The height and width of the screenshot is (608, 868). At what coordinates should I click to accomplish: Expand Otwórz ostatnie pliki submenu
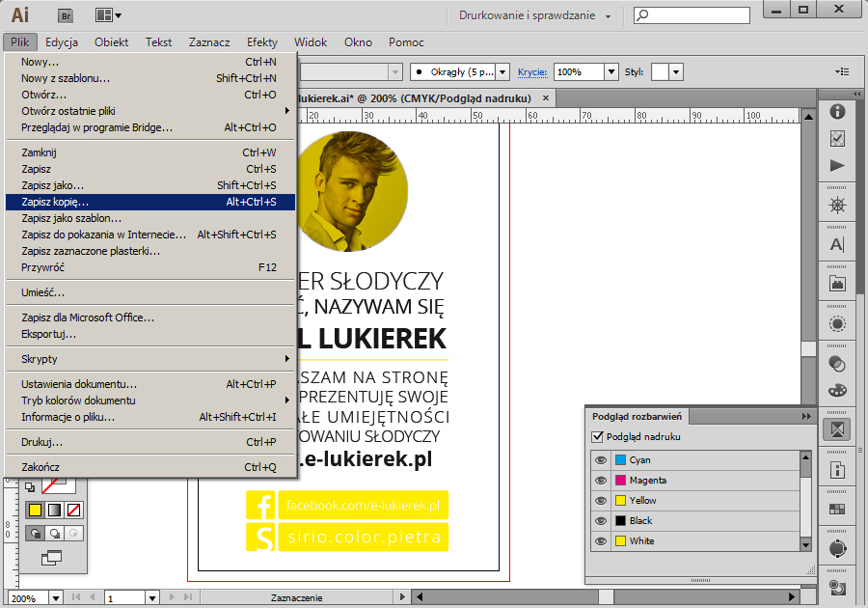pyautogui.click(x=149, y=111)
